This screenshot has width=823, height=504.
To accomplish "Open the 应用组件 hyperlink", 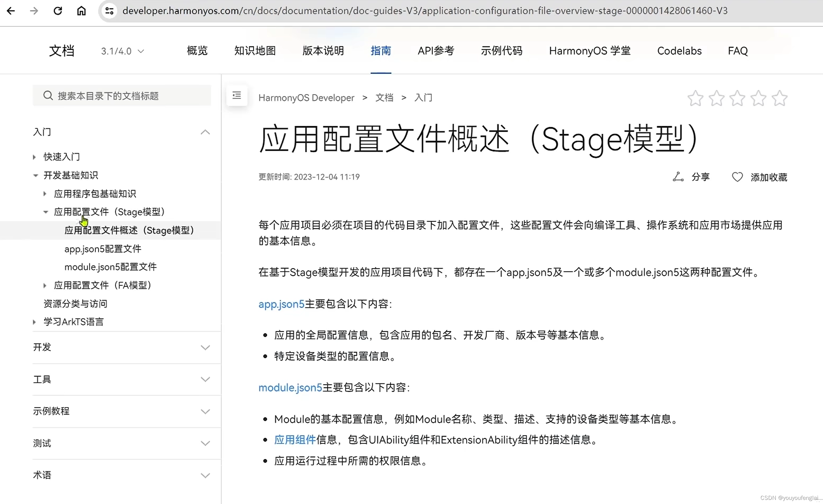I will pos(295,440).
